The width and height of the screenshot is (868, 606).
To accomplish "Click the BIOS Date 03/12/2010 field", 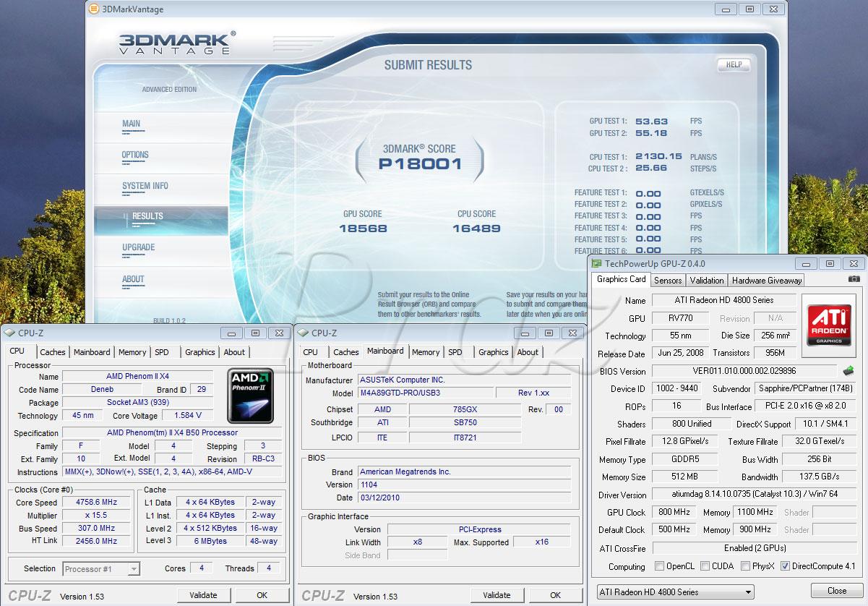I will tap(464, 498).
